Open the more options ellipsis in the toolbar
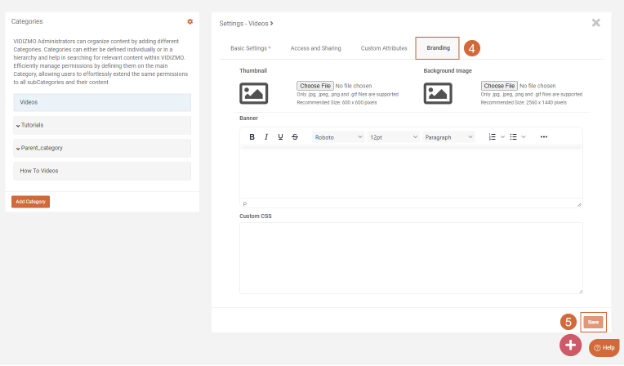 click(x=544, y=137)
